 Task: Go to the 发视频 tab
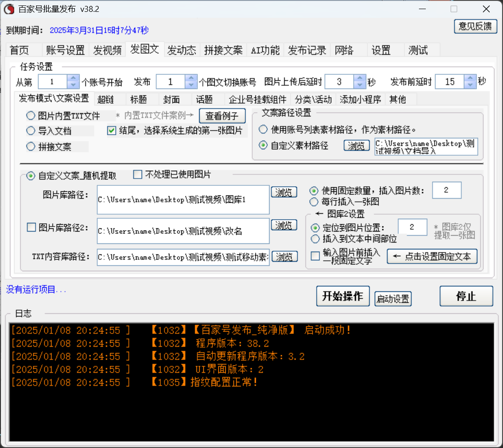coord(107,50)
